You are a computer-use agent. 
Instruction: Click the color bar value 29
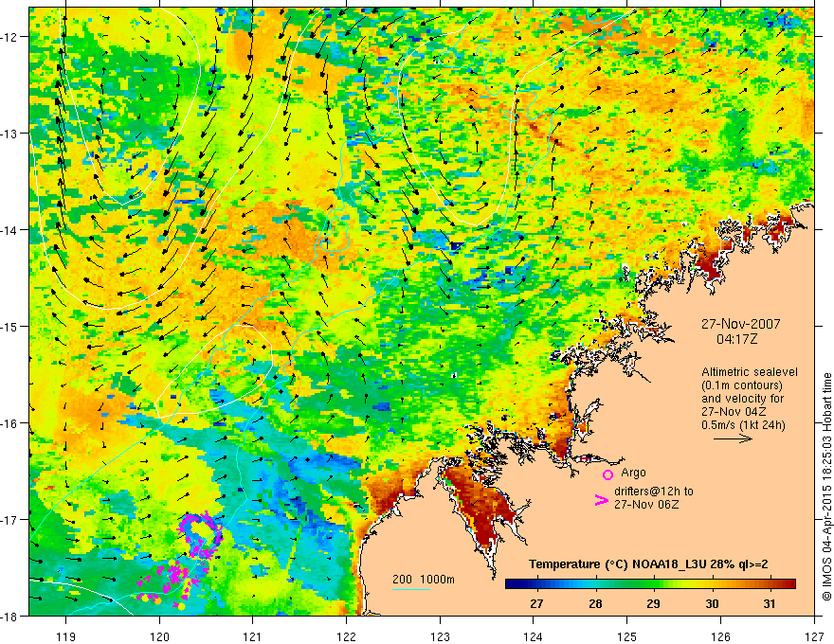click(653, 603)
